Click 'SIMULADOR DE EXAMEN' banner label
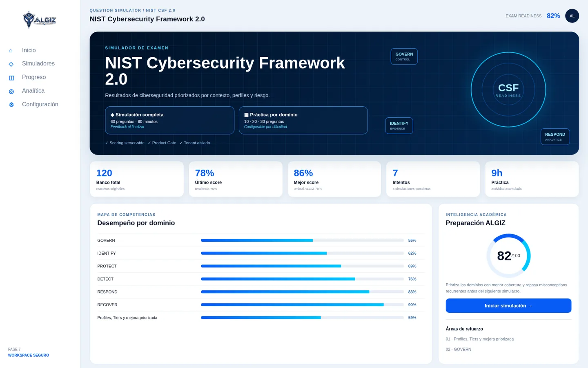 click(x=137, y=48)
